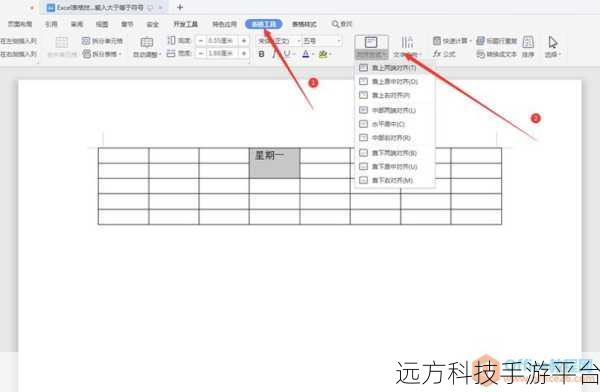Choose Middle Right align (R)
The image size is (600, 392).
(x=395, y=137)
